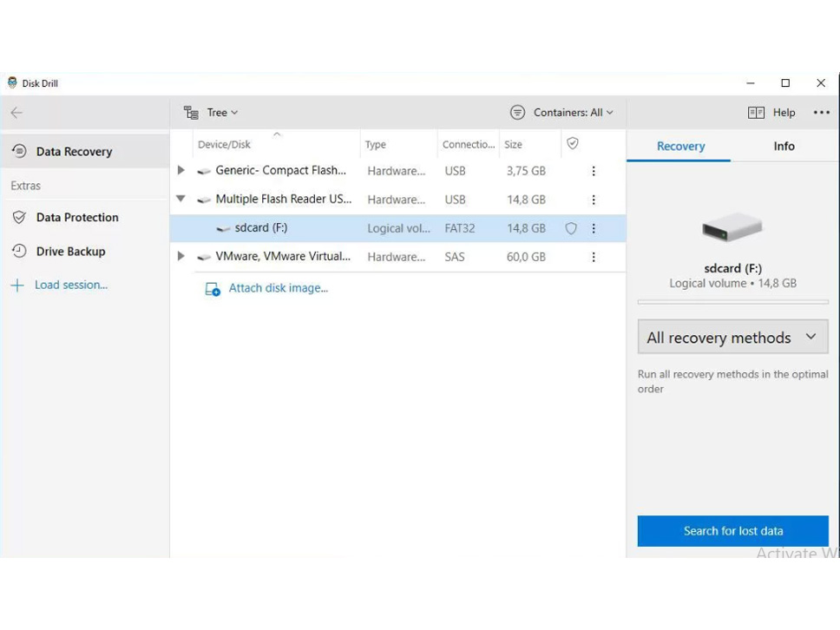840x630 pixels.
Task: Click the Disk Drill app icon in title bar
Action: click(x=12, y=83)
